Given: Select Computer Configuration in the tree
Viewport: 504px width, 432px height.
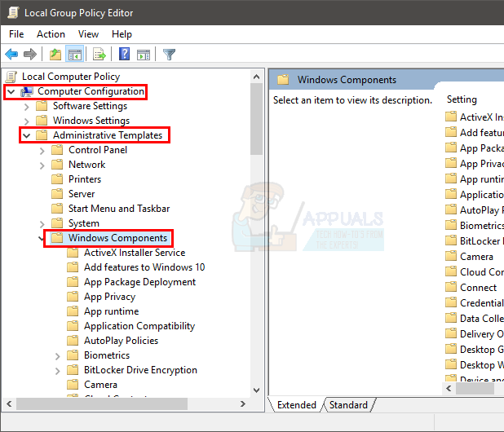Looking at the screenshot, I should (91, 91).
